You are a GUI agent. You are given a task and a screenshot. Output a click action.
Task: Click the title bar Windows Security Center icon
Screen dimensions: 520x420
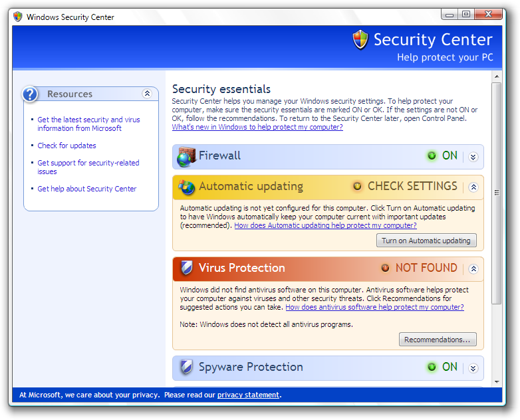click(17, 17)
